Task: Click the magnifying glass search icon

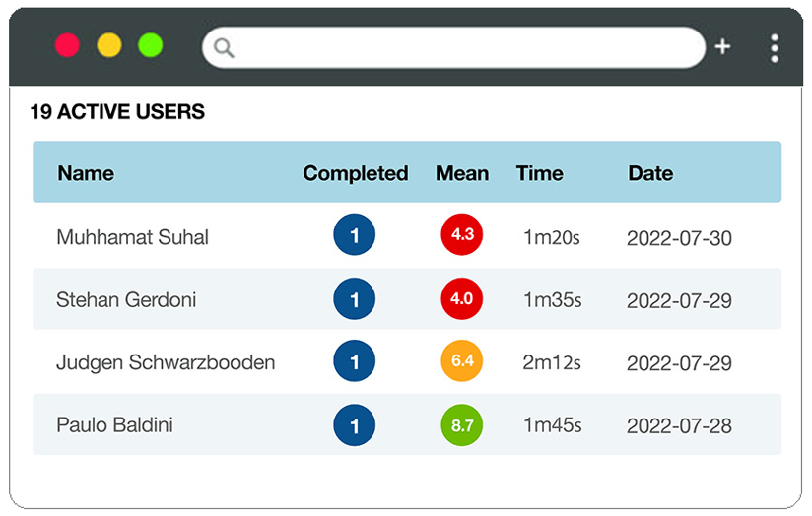Action: point(224,47)
